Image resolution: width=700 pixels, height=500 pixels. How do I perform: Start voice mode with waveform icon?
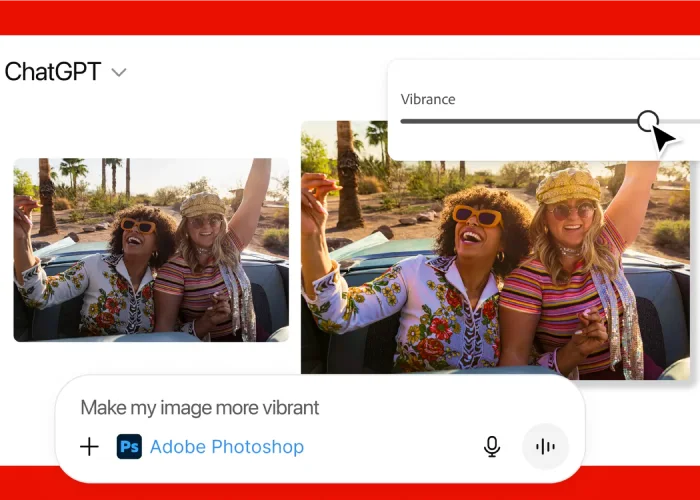point(545,447)
